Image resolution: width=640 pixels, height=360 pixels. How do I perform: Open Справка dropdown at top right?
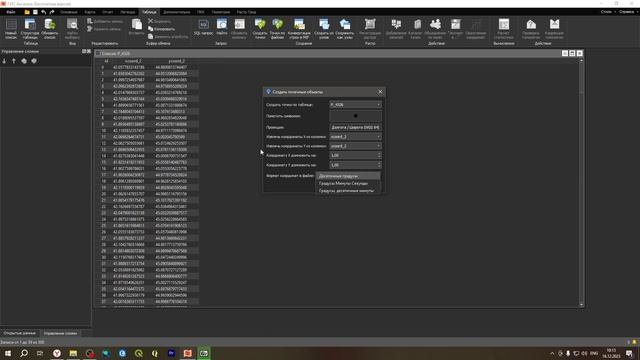[x=628, y=12]
